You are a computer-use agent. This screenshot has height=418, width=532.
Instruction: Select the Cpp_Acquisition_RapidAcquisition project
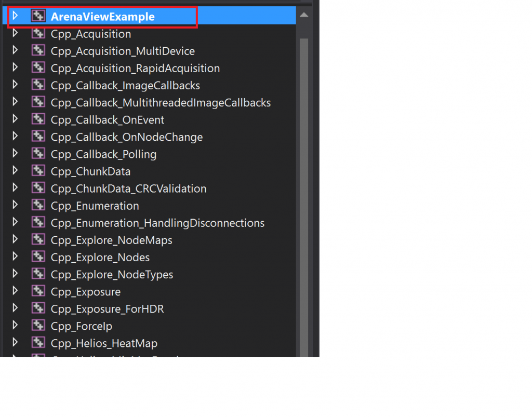pyautogui.click(x=135, y=68)
